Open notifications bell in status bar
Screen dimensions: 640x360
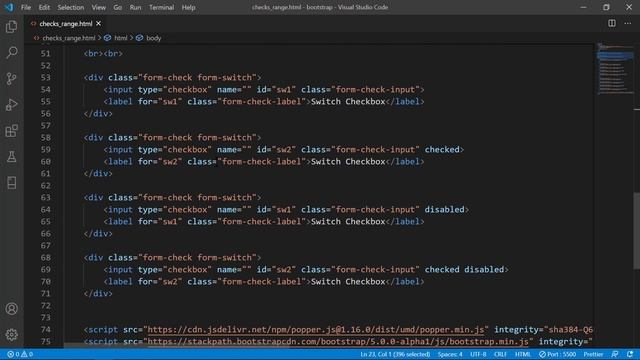click(630, 354)
